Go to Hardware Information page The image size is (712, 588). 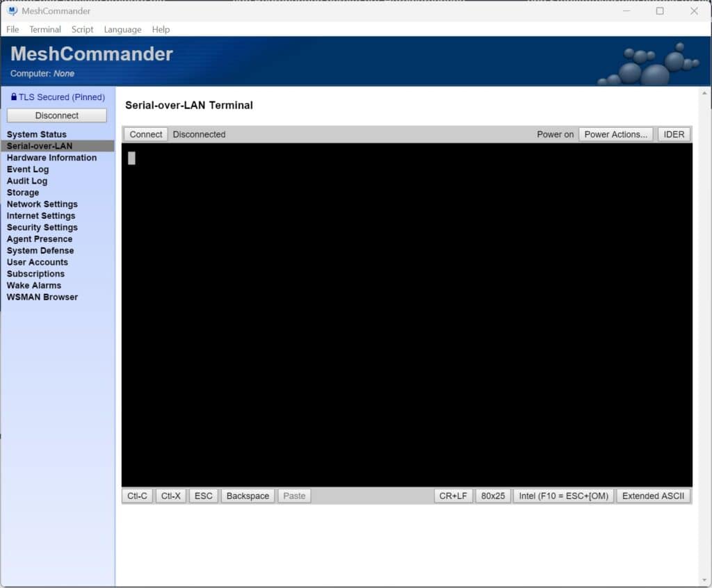point(51,158)
